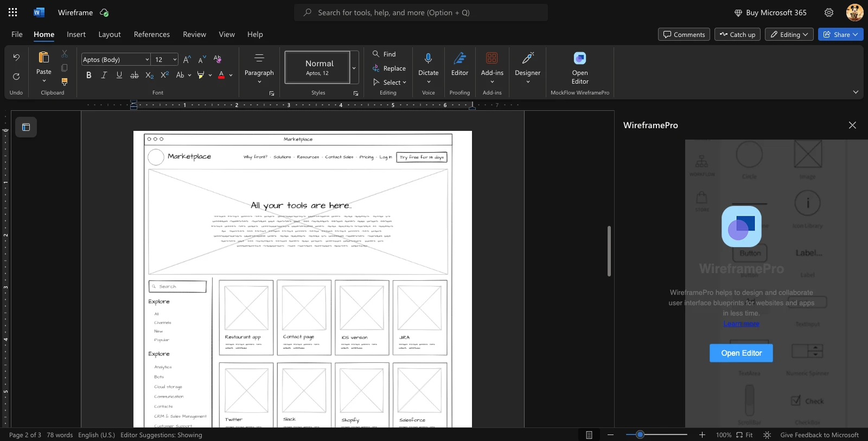Expand the Paste options arrow
The image size is (868, 441).
tap(44, 81)
